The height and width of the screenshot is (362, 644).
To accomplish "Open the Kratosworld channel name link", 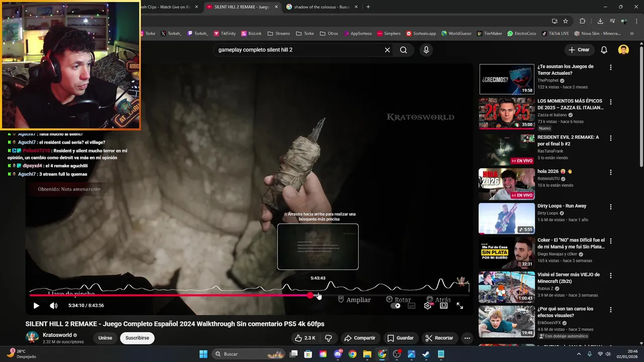I will coord(57,335).
